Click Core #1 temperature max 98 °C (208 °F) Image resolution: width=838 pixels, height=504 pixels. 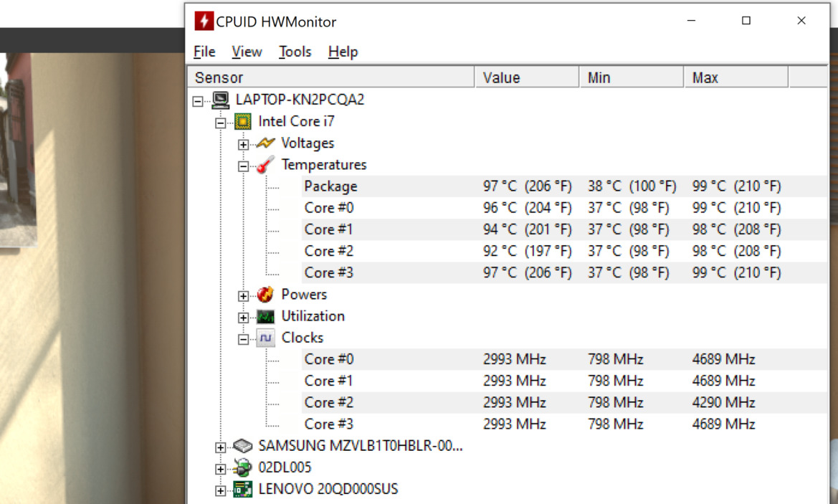click(x=736, y=229)
